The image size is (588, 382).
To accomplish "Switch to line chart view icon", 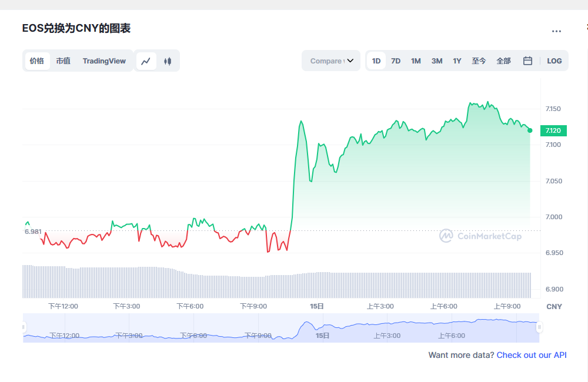I will pos(146,61).
